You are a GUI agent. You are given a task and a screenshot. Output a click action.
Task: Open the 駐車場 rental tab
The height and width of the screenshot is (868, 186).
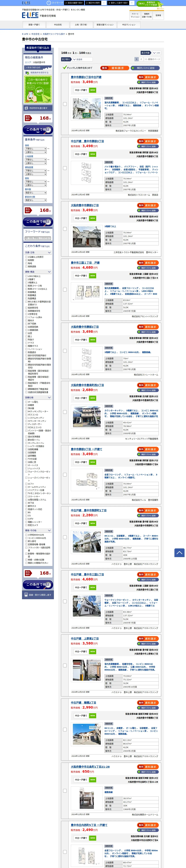pyautogui.click(x=158, y=15)
